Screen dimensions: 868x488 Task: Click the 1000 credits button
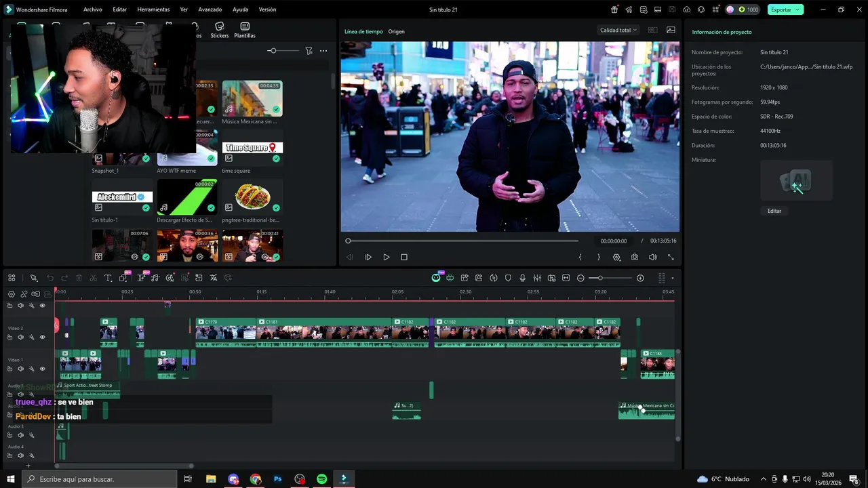748,9
